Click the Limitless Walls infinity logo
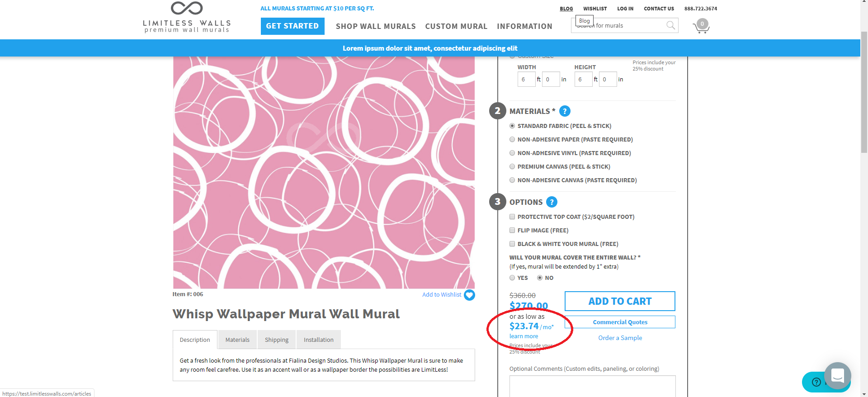This screenshot has width=868, height=397. coord(186,9)
